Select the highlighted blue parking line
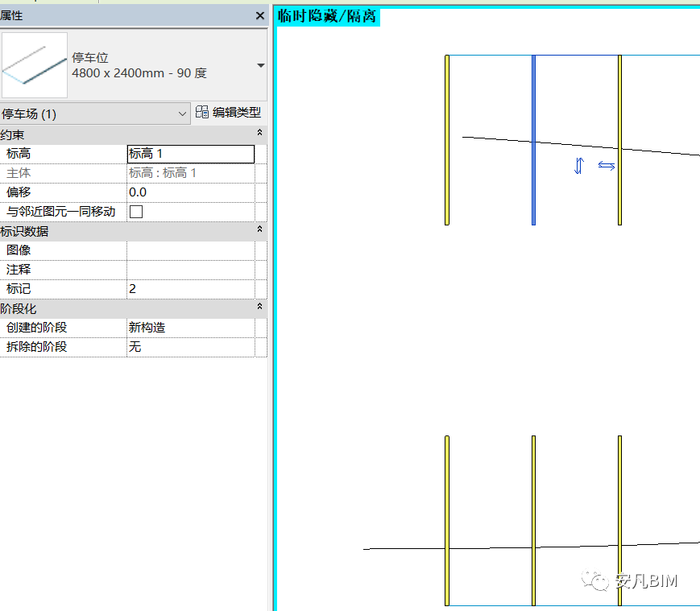700x611 pixels. point(533,140)
